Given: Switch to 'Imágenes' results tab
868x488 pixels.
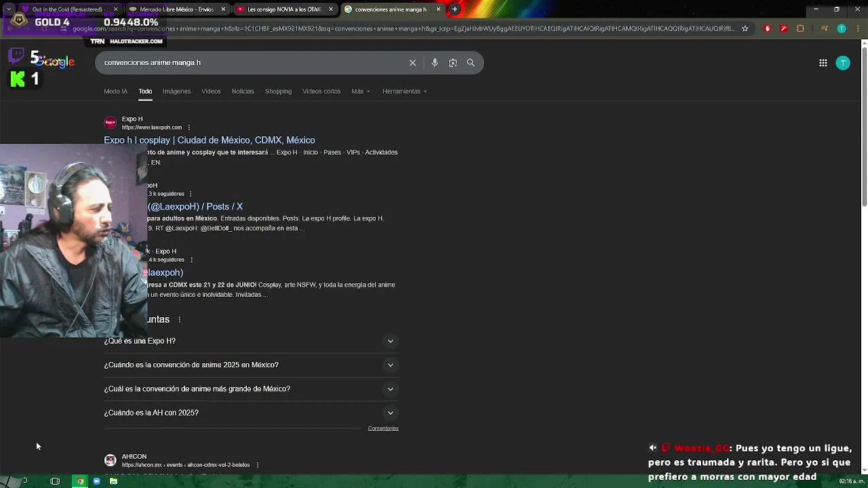Looking at the screenshot, I should point(176,91).
